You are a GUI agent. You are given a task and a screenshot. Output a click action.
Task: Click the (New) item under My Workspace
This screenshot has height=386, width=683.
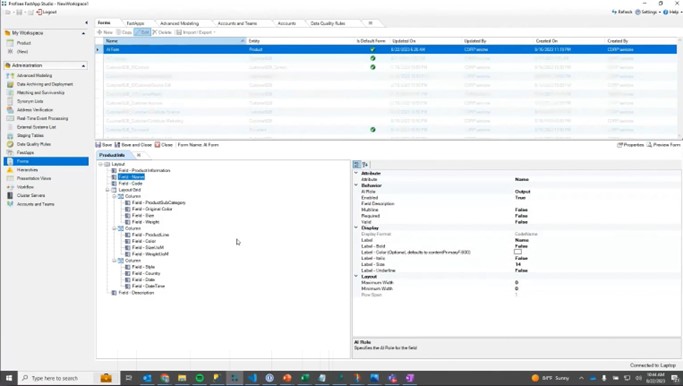(22, 51)
